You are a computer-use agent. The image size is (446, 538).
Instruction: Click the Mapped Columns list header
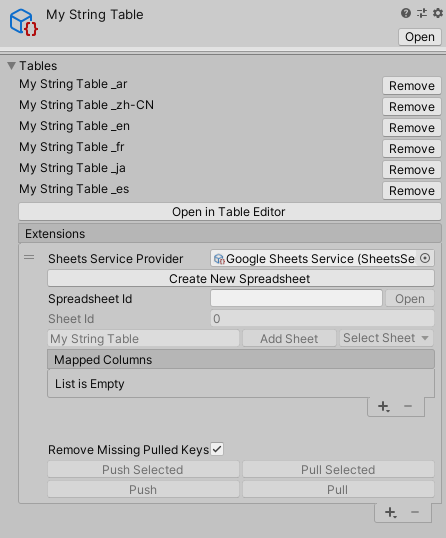coord(241,359)
